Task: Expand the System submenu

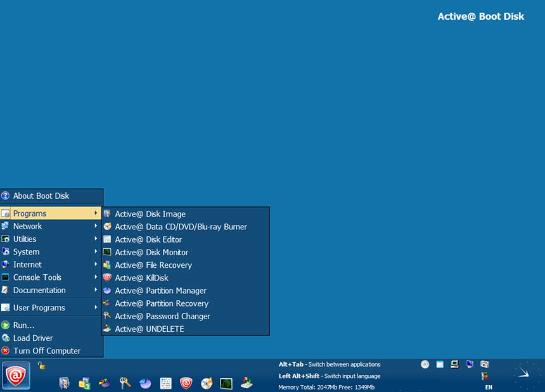Action: [x=51, y=251]
